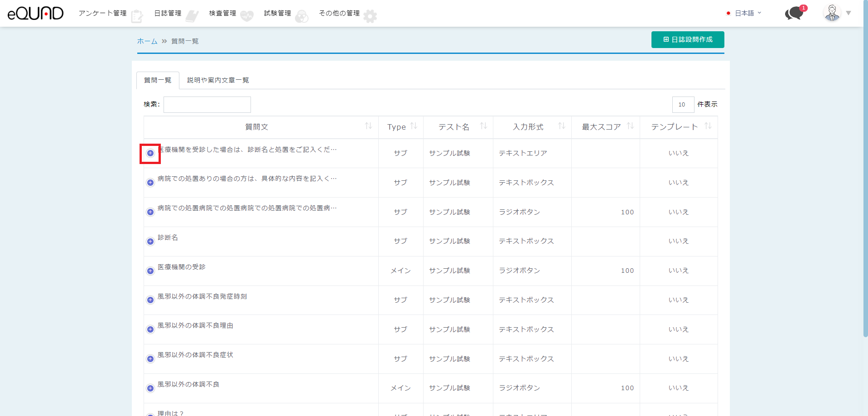The image size is (868, 416).
Task: Click the eQUAD logo
Action: coord(35,14)
